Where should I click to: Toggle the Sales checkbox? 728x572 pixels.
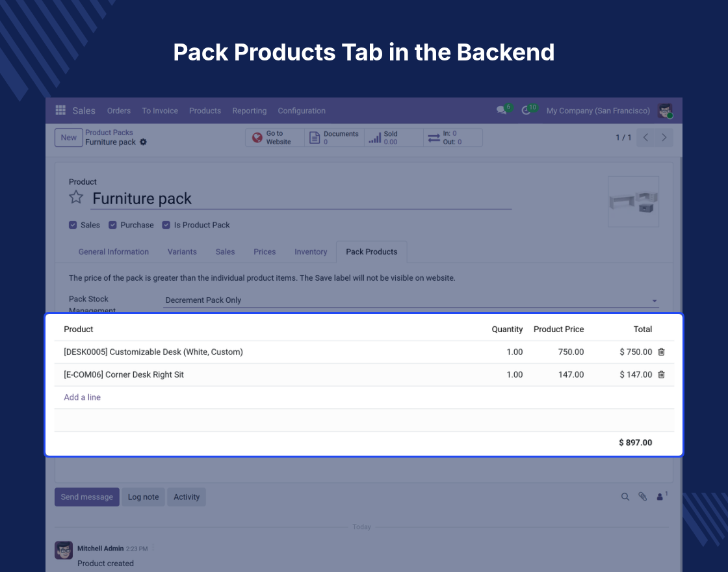(x=73, y=225)
